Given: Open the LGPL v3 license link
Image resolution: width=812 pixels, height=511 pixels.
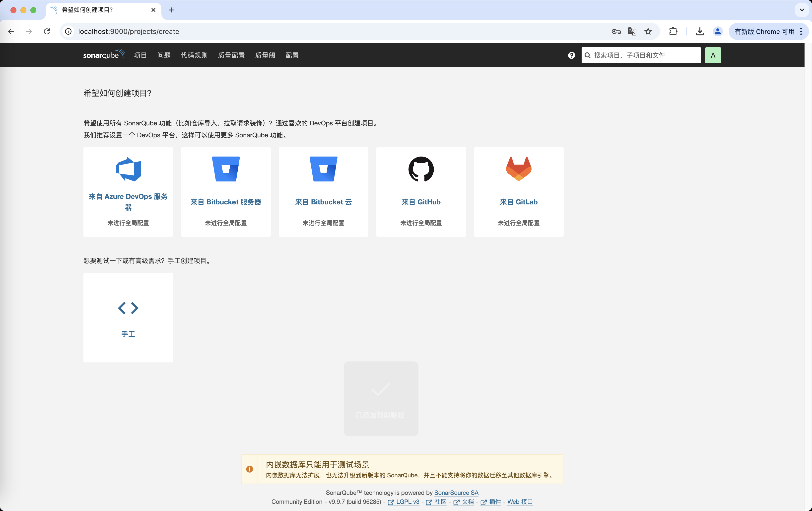Looking at the screenshot, I should pos(404,502).
